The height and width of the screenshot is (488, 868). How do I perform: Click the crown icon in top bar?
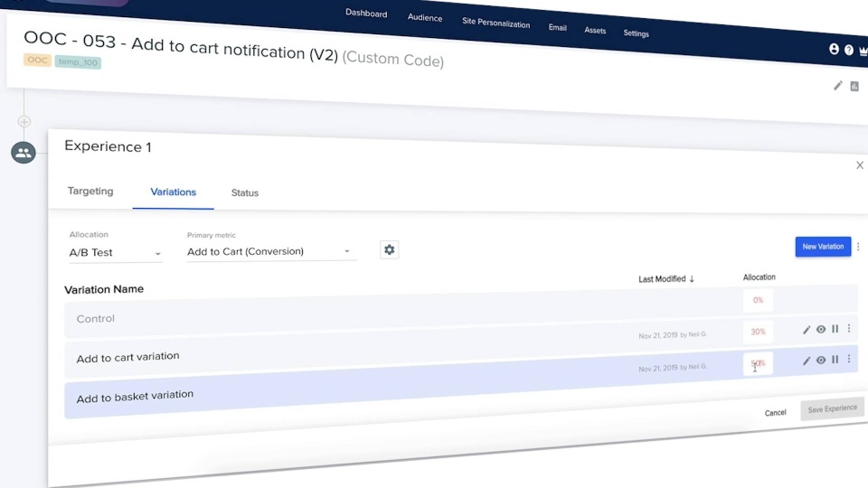click(863, 51)
